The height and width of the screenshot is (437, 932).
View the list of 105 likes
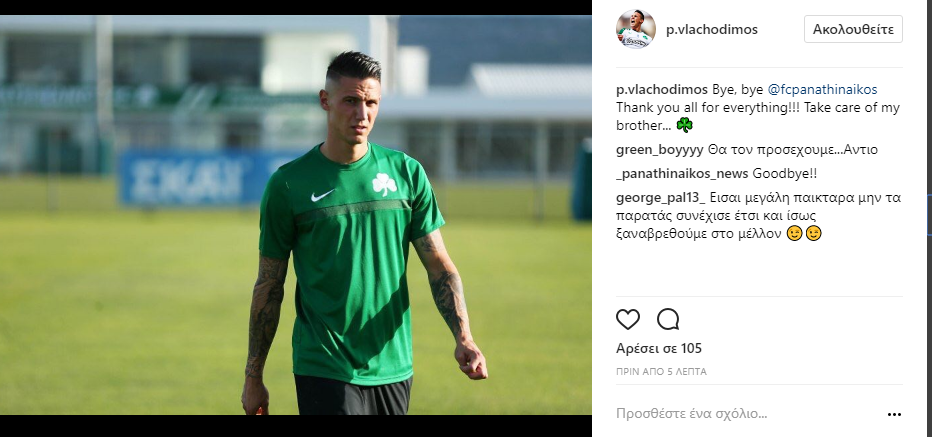659,348
